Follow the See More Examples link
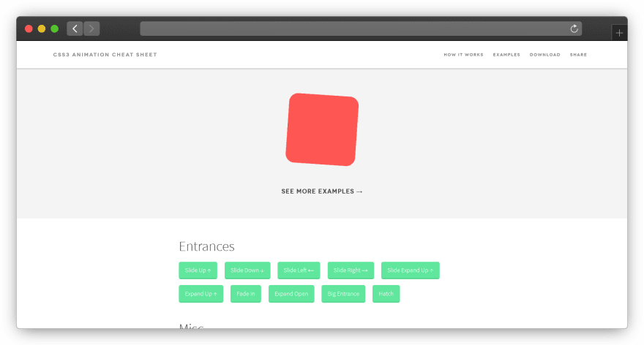The image size is (644, 345). (x=321, y=192)
